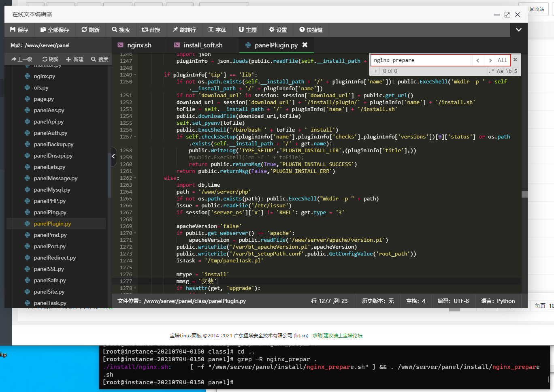Open history version (历史版本) status item
554x392 pixels.
pos(378,301)
